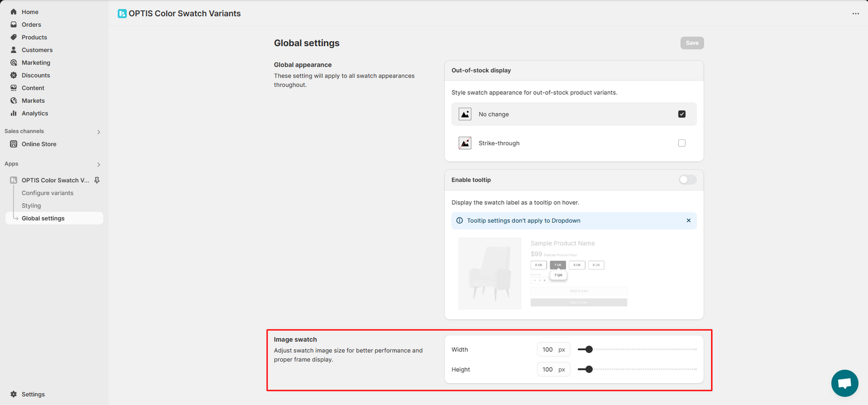
Task: Click the Customers person icon
Action: (14, 50)
